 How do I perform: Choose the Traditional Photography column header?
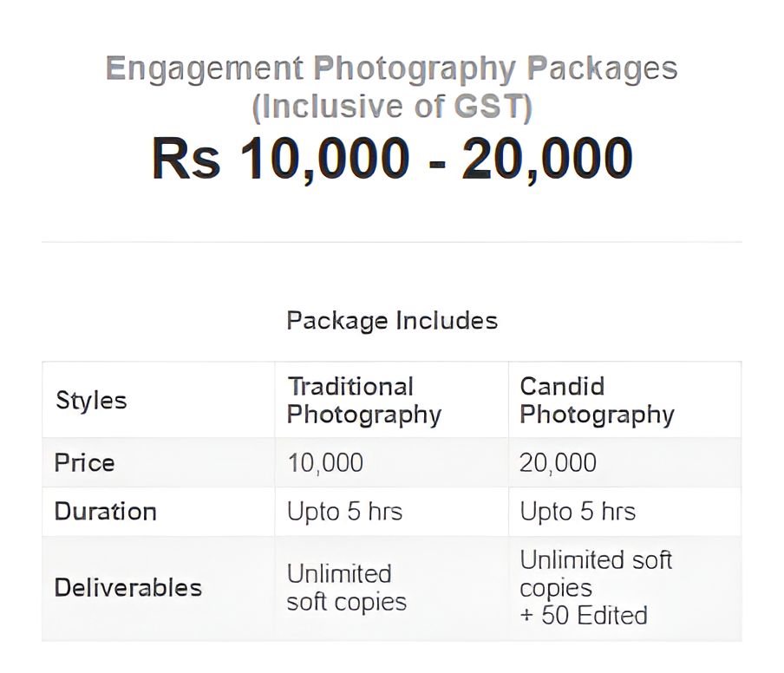pyautogui.click(x=364, y=401)
